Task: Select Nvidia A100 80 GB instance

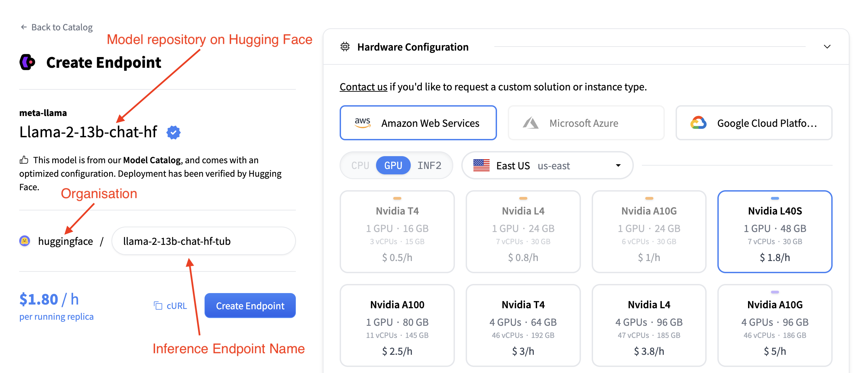Action: (397, 325)
